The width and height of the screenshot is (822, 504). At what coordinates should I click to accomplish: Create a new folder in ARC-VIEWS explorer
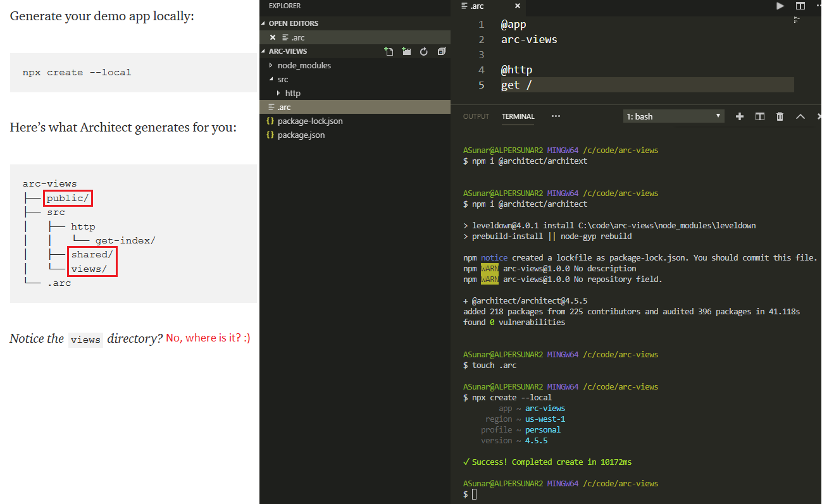(x=406, y=51)
